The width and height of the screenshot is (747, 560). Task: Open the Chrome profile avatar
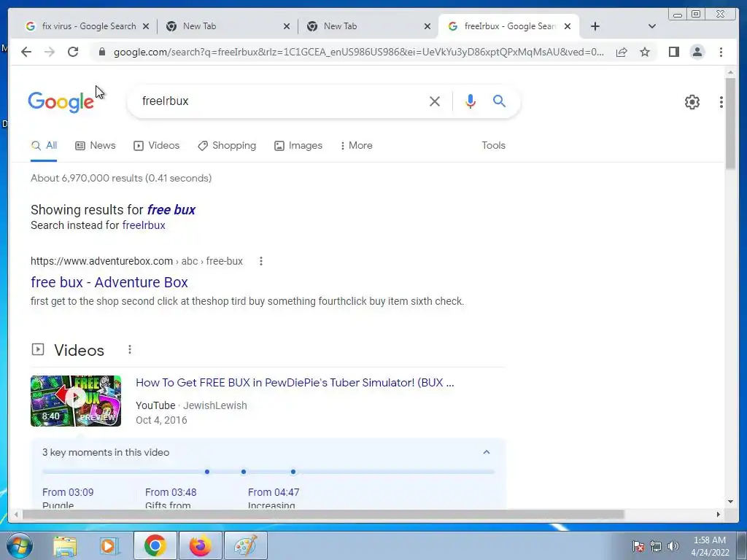pyautogui.click(x=697, y=52)
